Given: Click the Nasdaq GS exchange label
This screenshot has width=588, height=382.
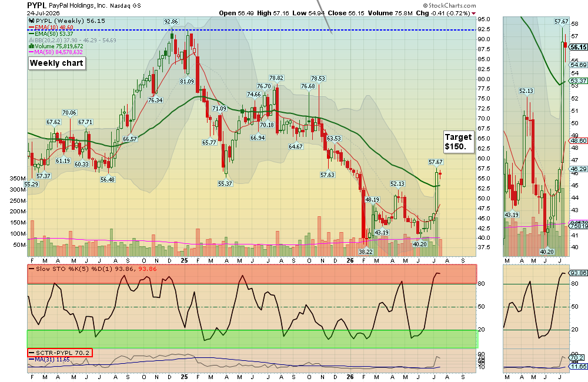Looking at the screenshot, I should [126, 6].
